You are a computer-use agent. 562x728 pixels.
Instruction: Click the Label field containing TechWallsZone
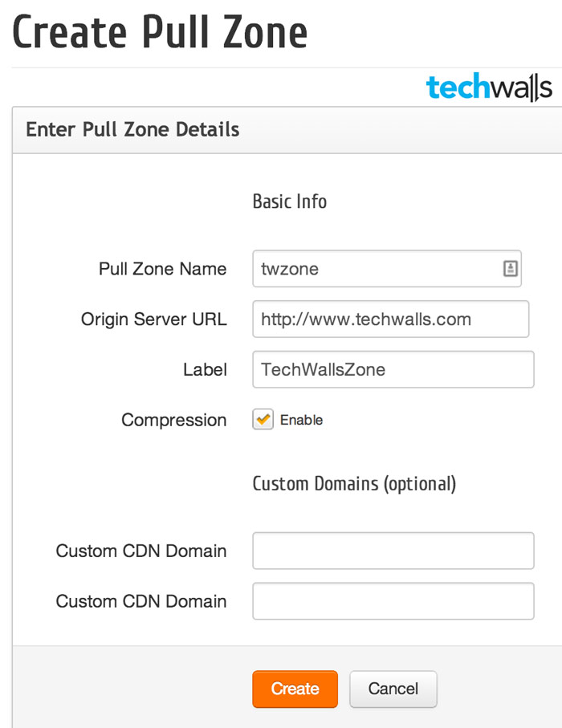click(393, 369)
